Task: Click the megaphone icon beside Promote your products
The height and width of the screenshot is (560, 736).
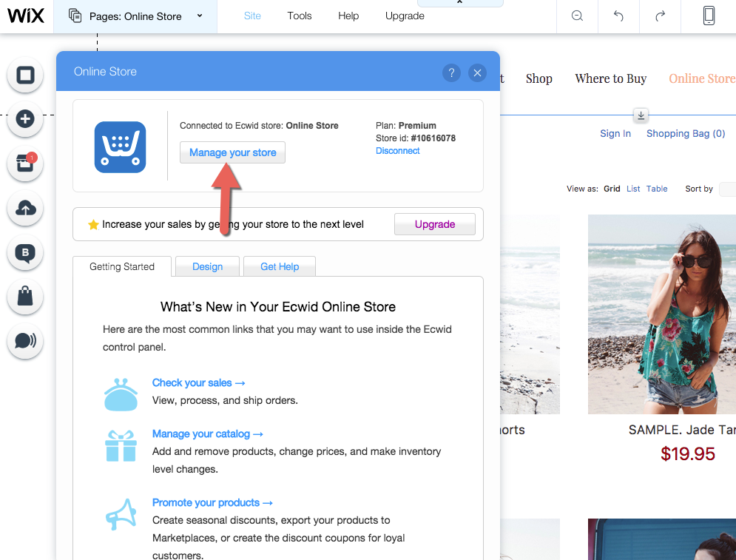Action: point(121,514)
